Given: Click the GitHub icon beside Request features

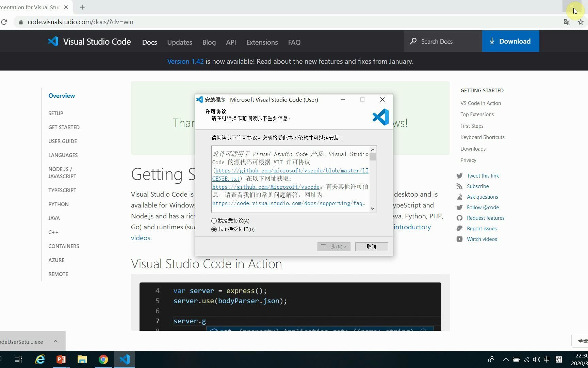Looking at the screenshot, I should tap(459, 218).
